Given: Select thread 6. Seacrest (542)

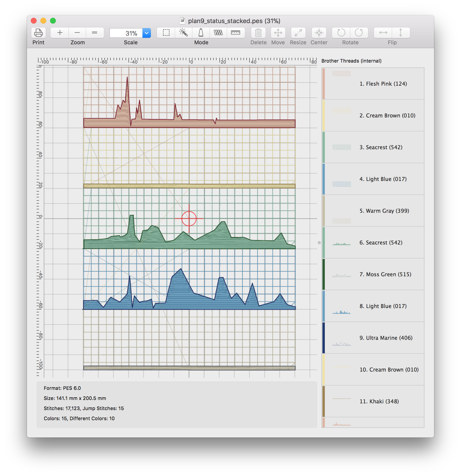Looking at the screenshot, I should 373,243.
